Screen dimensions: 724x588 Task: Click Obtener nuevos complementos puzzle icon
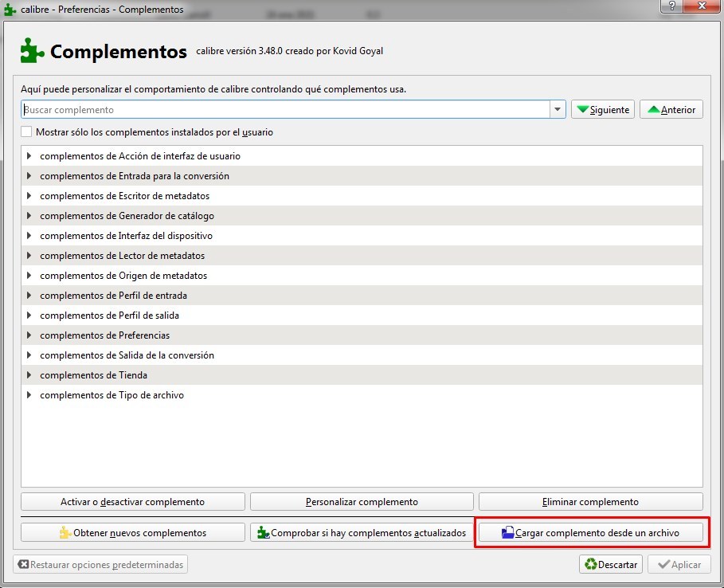click(66, 533)
